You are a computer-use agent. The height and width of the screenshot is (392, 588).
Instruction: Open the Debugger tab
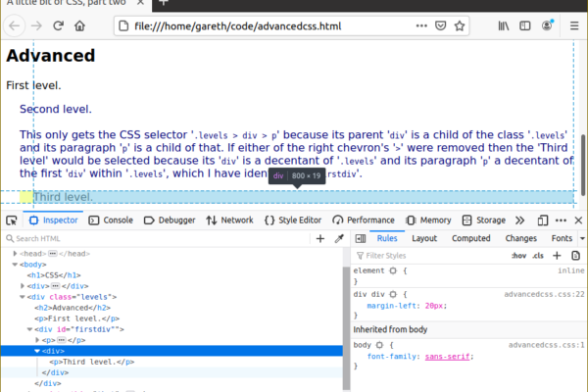[x=170, y=220]
